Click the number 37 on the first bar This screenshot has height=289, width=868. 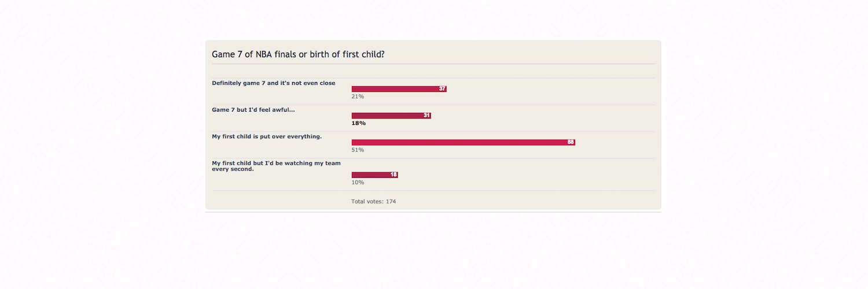[x=442, y=89]
